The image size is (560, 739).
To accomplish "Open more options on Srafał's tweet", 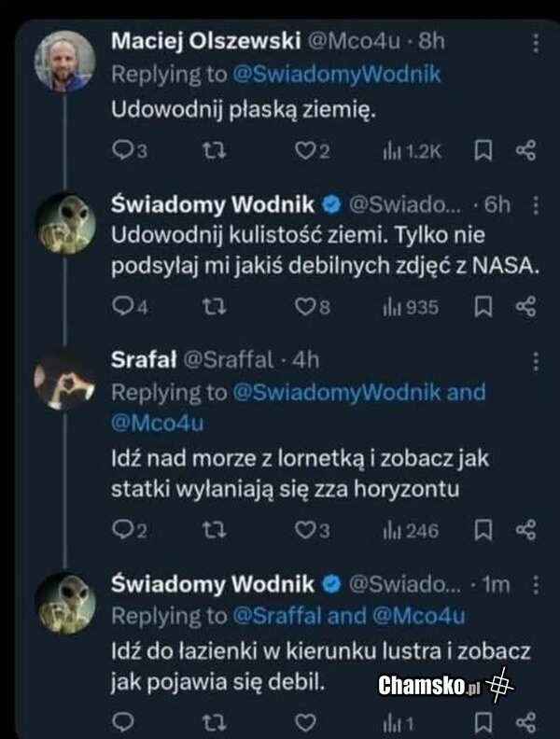I will point(535,361).
